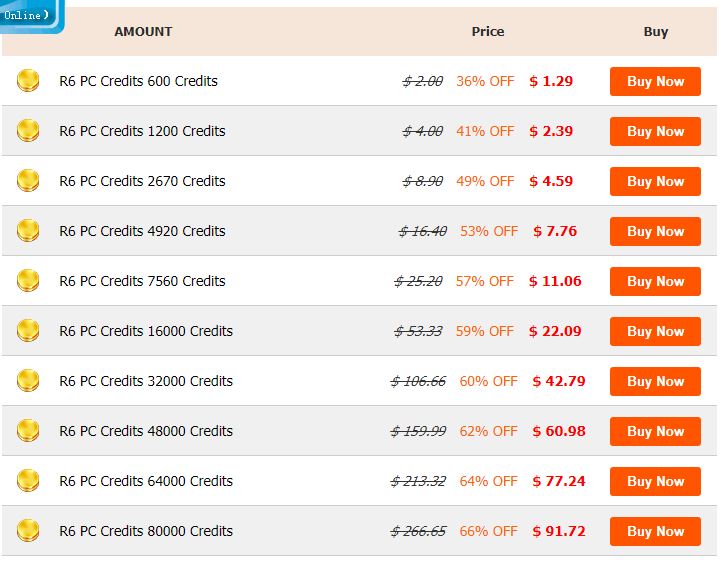Click the coin icon for 4920 Credits

(28, 231)
